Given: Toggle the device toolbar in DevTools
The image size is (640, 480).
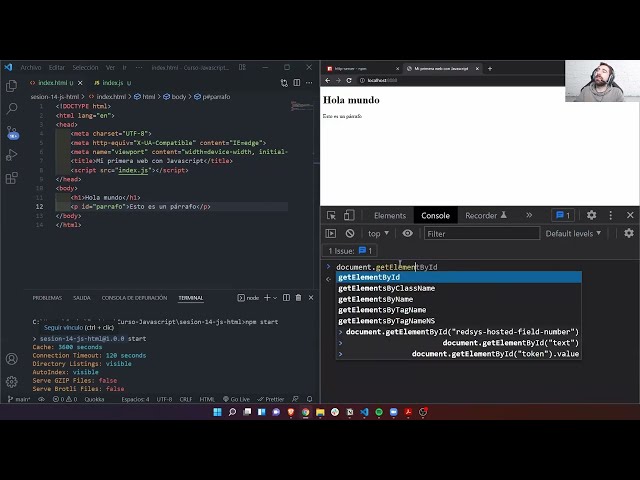Looking at the screenshot, I should (x=349, y=216).
